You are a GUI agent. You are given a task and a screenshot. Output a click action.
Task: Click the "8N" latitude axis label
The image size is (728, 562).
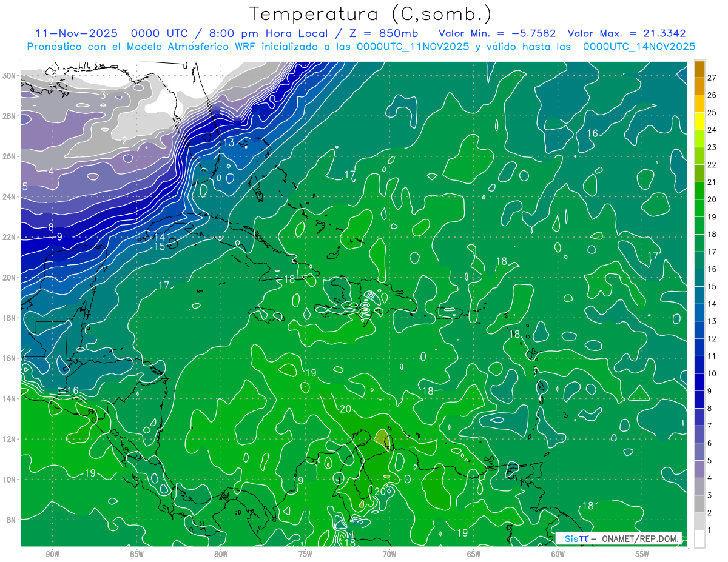click(x=12, y=520)
